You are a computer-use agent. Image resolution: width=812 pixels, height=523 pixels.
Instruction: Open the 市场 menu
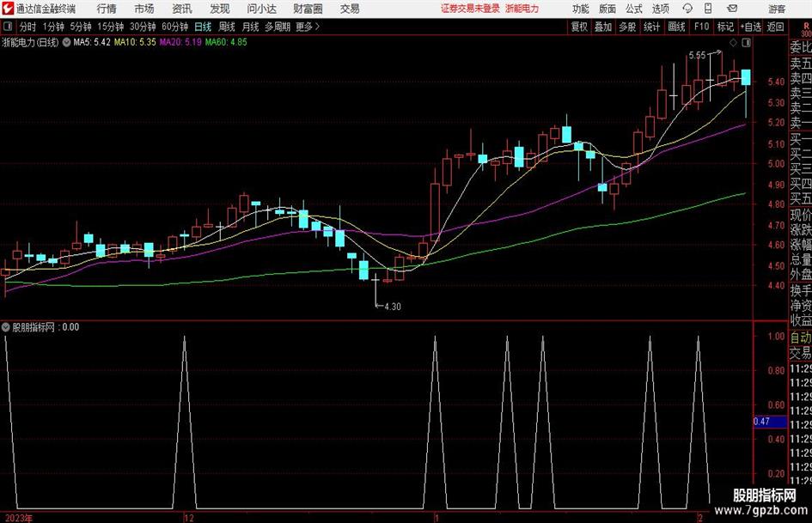(x=144, y=9)
